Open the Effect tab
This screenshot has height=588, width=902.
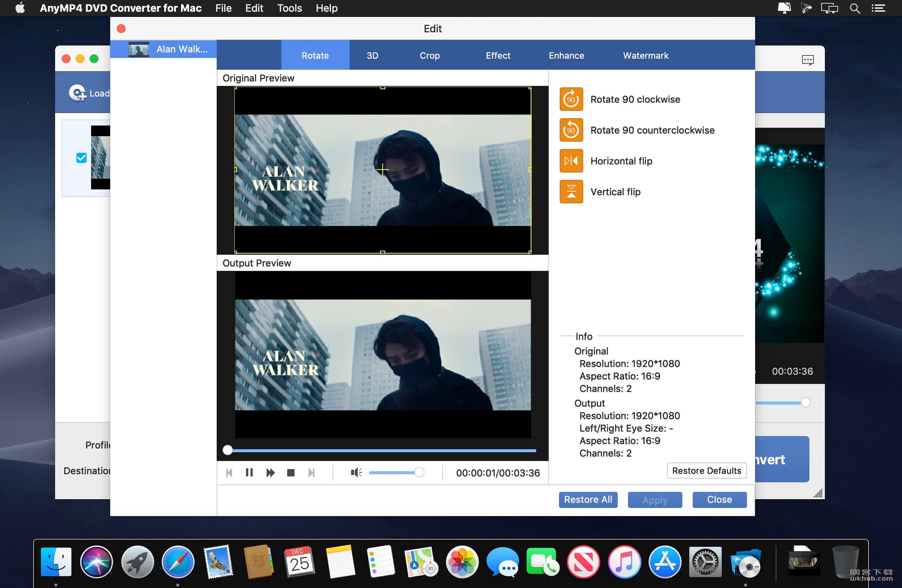coord(498,55)
